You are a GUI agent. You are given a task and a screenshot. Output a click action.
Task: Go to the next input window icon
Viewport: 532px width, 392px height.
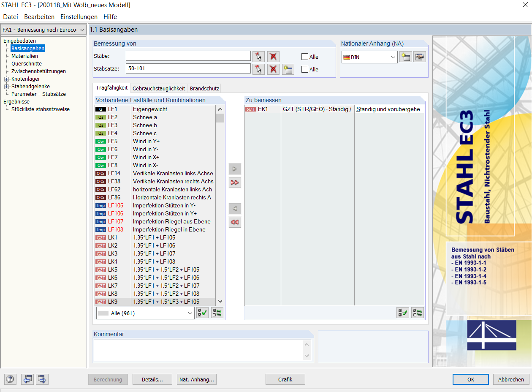tap(42, 379)
